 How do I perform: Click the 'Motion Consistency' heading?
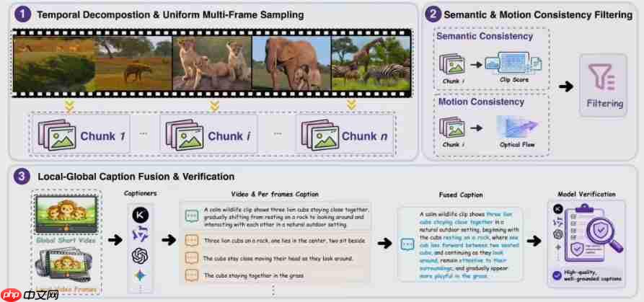click(481, 102)
